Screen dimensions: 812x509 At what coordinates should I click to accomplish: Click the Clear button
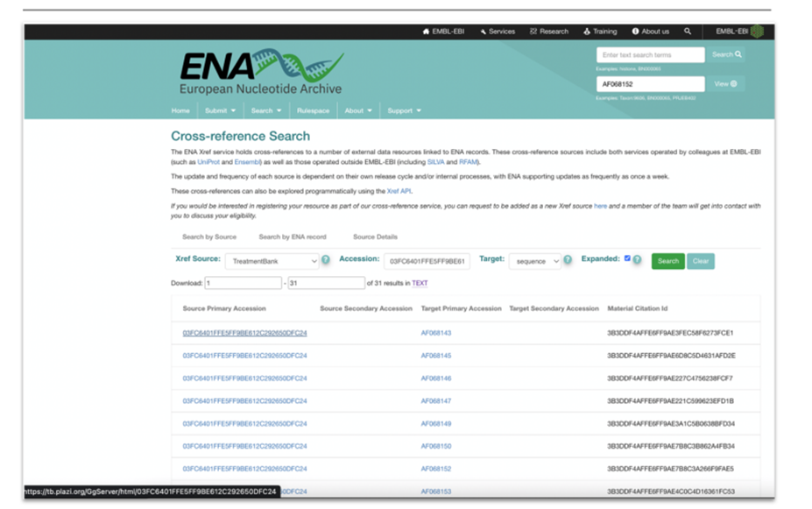point(701,261)
